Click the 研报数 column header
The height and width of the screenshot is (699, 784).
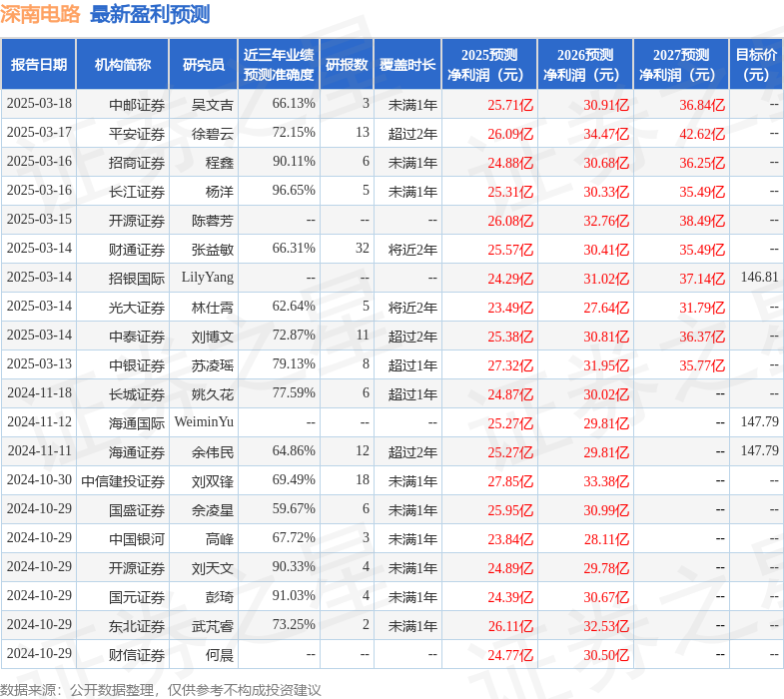click(347, 65)
